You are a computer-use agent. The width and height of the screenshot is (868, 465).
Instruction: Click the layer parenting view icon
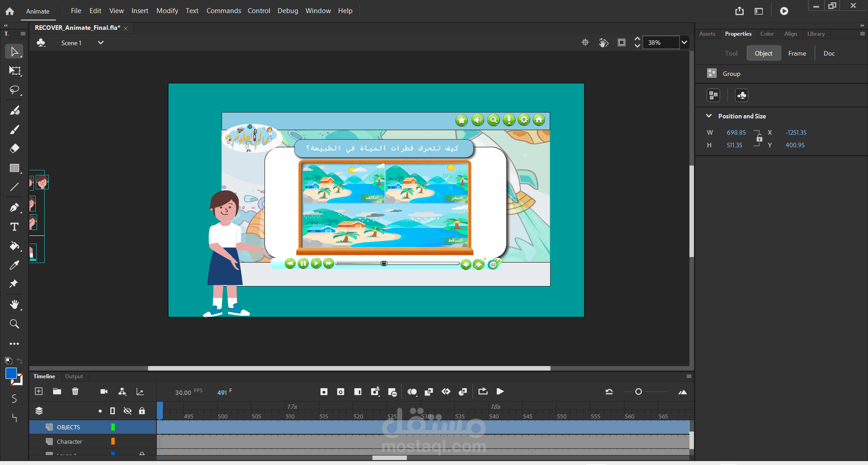tap(122, 392)
